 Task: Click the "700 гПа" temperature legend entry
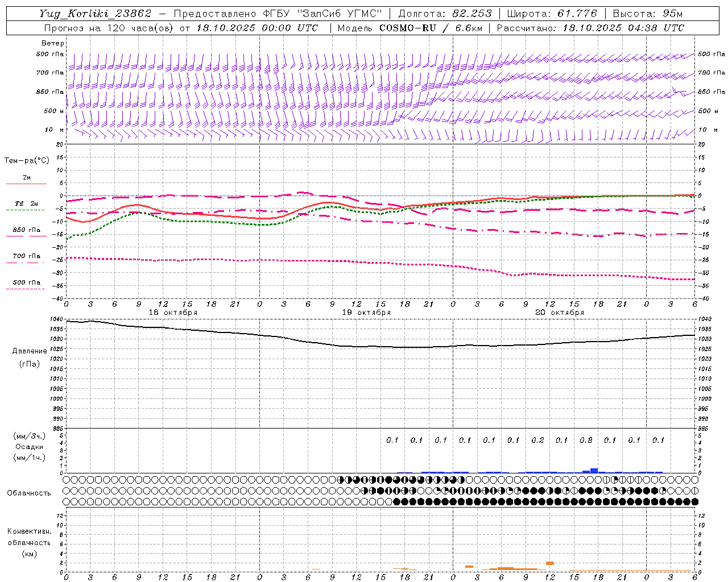[26, 256]
